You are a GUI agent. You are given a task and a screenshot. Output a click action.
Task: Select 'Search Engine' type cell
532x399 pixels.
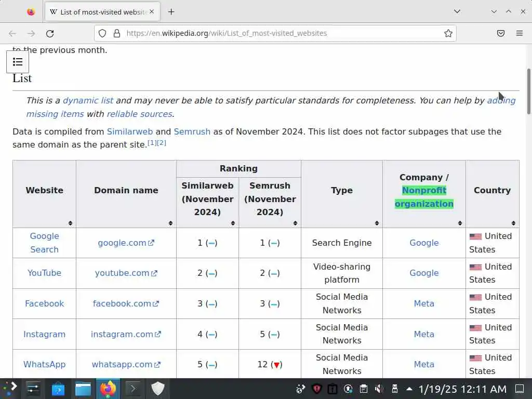(342, 243)
